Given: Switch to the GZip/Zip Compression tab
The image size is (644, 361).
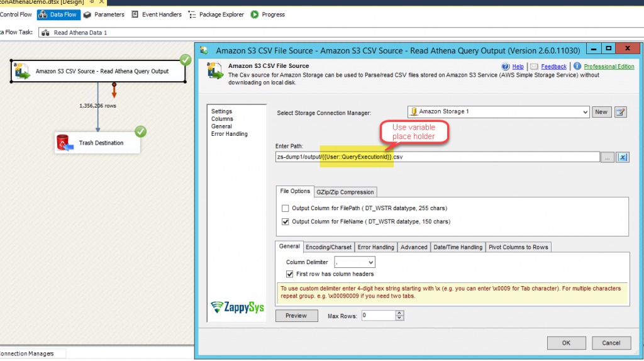Looking at the screenshot, I should tap(345, 192).
